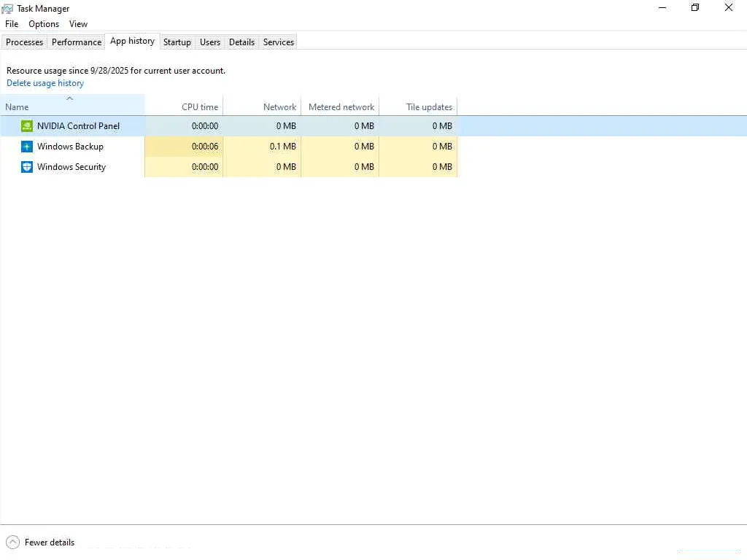This screenshot has width=747, height=560.
Task: Switch to the Startup tab
Action: click(x=177, y=42)
